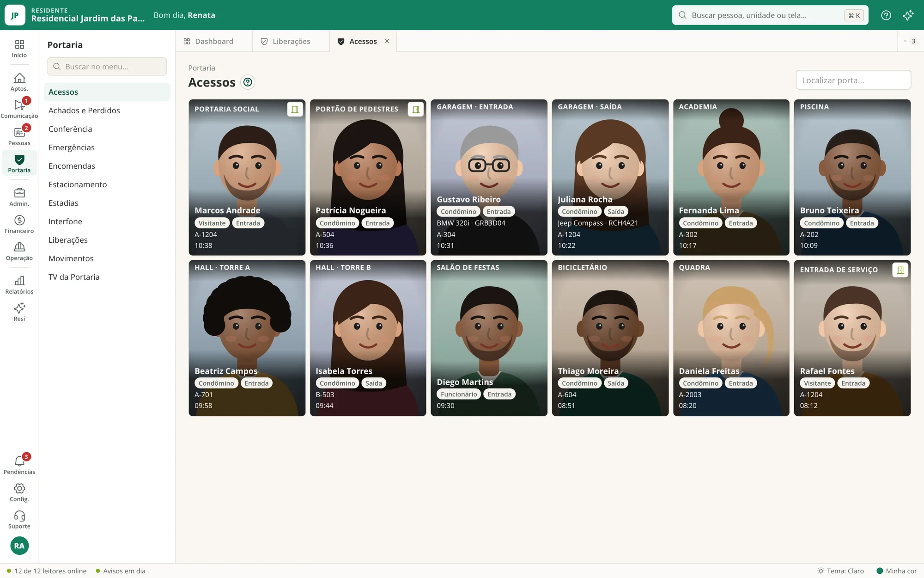924x578 pixels.
Task: Open the door on Portaria Social card
Action: [x=295, y=110]
